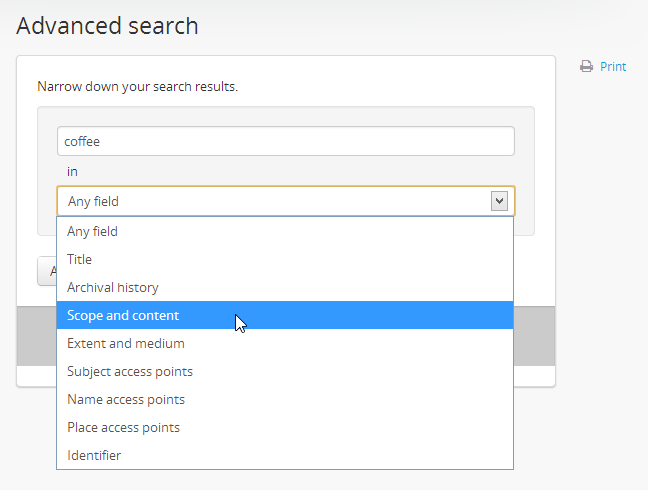This screenshot has width=648, height=490.
Task: Select Extent and medium option
Action: 125,343
